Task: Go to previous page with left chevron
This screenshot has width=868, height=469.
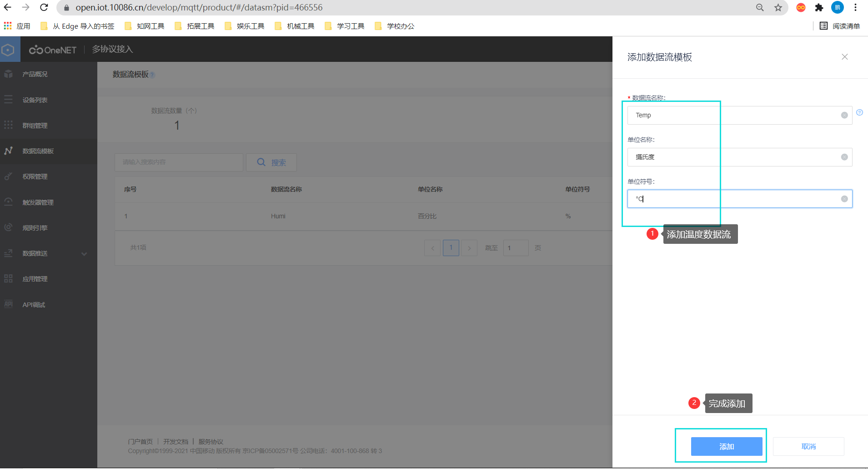Action: click(432, 248)
